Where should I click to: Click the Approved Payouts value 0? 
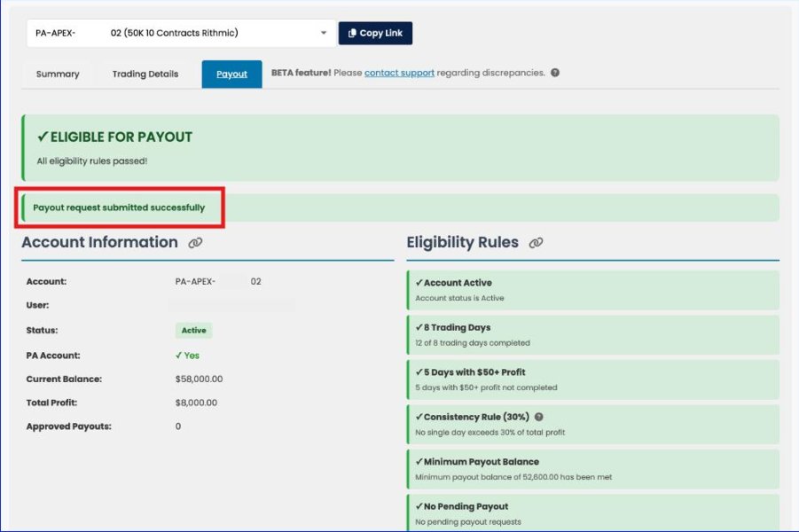click(x=178, y=426)
